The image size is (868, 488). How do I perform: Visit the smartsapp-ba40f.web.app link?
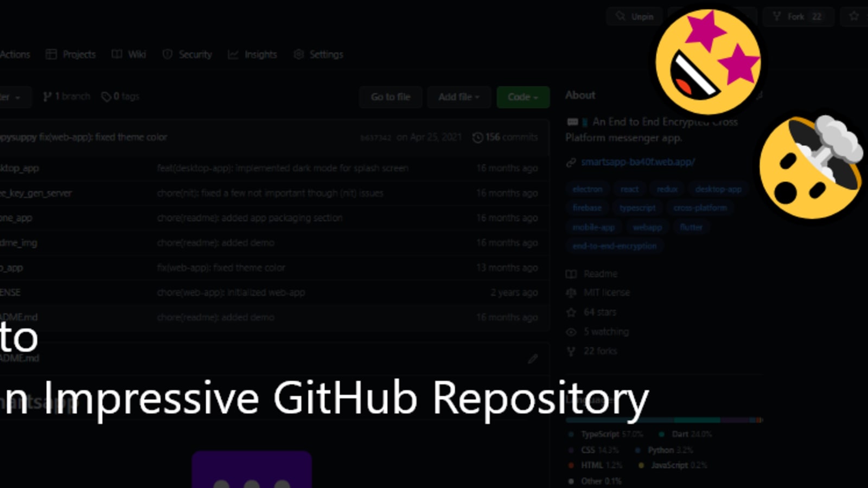(638, 162)
